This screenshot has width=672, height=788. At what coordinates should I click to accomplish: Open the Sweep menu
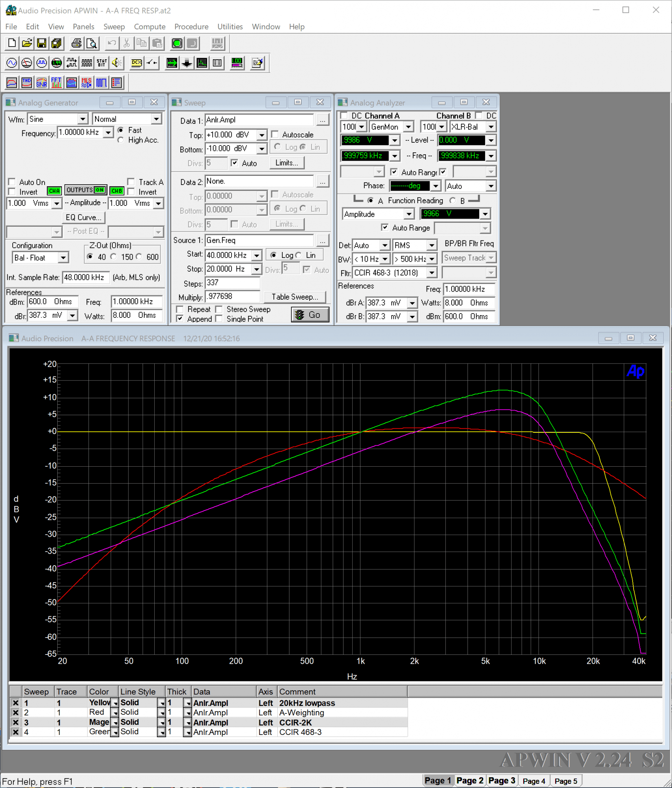click(114, 27)
